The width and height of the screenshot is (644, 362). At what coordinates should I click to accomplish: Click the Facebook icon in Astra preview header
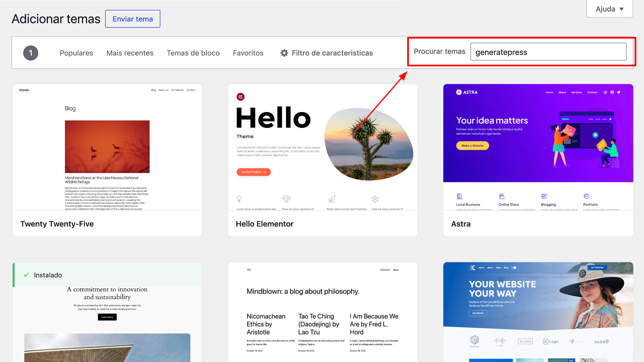tap(612, 92)
